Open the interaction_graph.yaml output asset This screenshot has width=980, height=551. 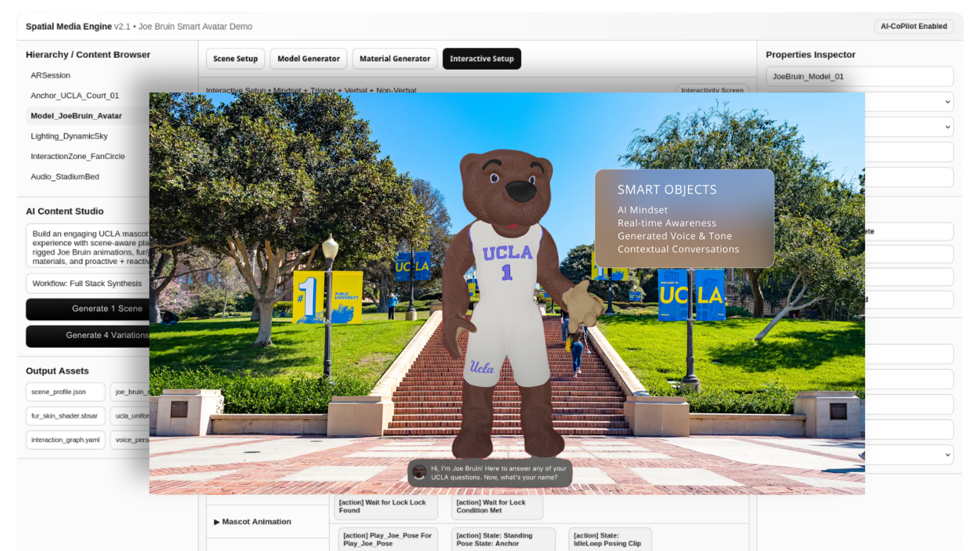(x=65, y=440)
